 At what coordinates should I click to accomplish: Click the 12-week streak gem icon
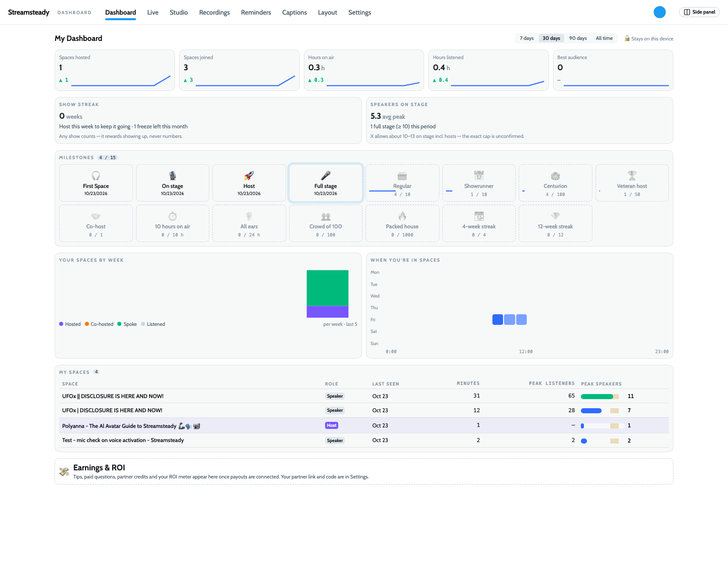[556, 216]
